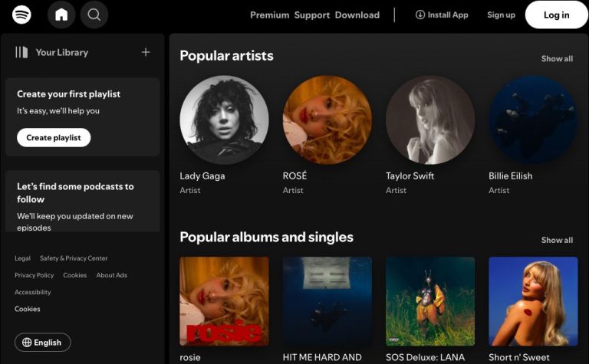This screenshot has height=364, width=589.
Task: Open Lady Gaga artist photo
Action: pyautogui.click(x=224, y=120)
